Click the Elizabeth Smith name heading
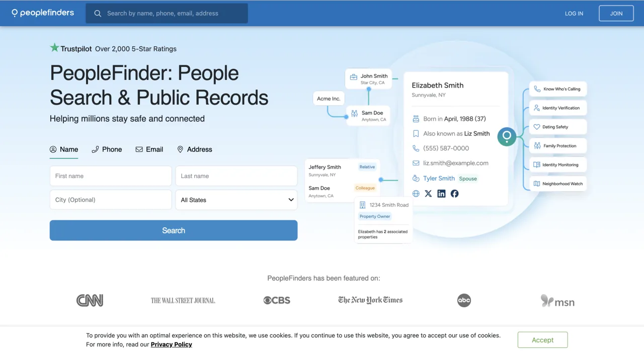Image resolution: width=644 pixels, height=351 pixels. [x=438, y=85]
